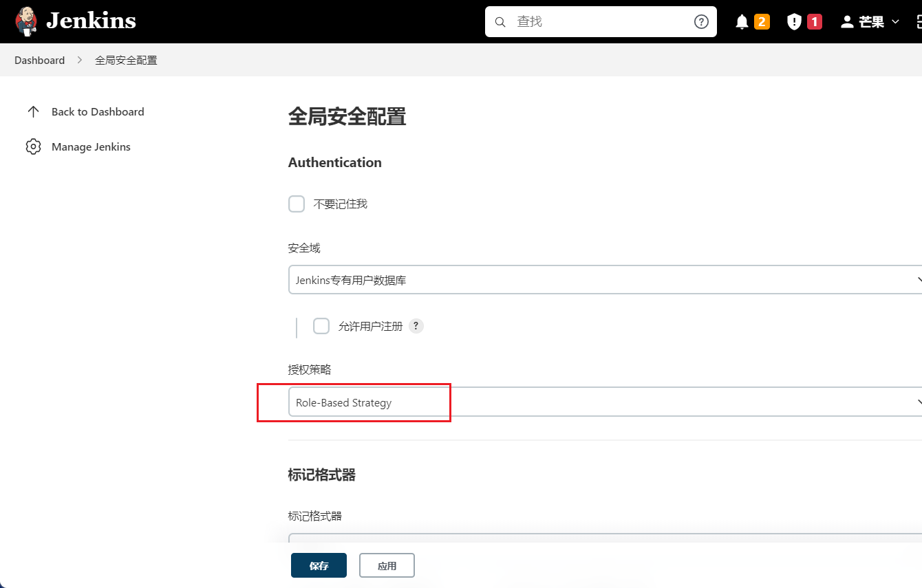This screenshot has height=588, width=922.
Task: Click the orange notification count badge 2
Action: [762, 22]
